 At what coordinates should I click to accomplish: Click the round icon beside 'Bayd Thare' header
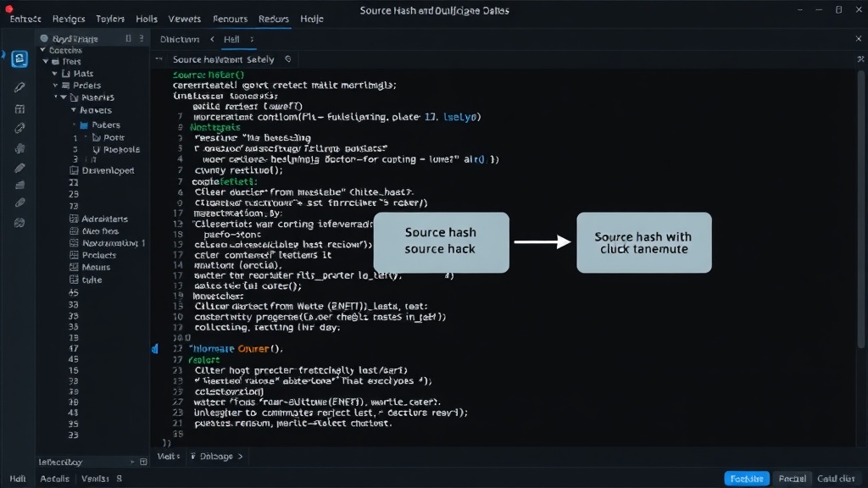pyautogui.click(x=44, y=39)
